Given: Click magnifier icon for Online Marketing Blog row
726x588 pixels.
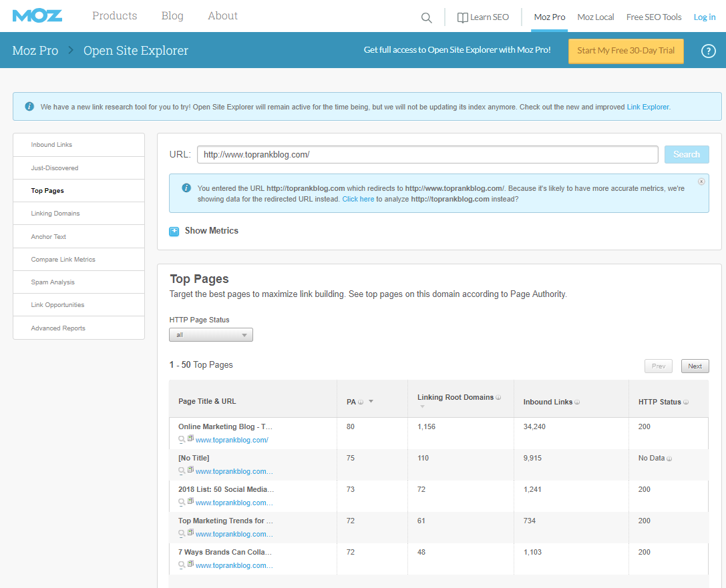Looking at the screenshot, I should [182, 439].
